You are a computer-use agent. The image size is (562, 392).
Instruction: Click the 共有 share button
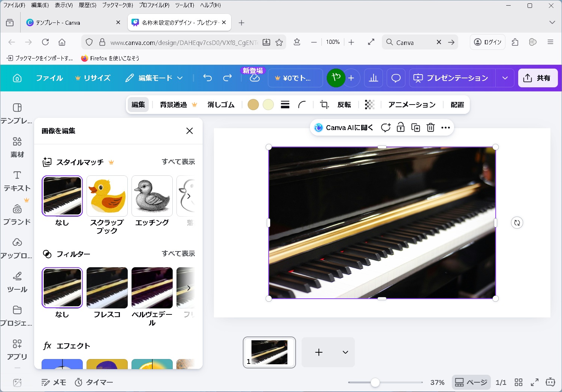pyautogui.click(x=538, y=78)
